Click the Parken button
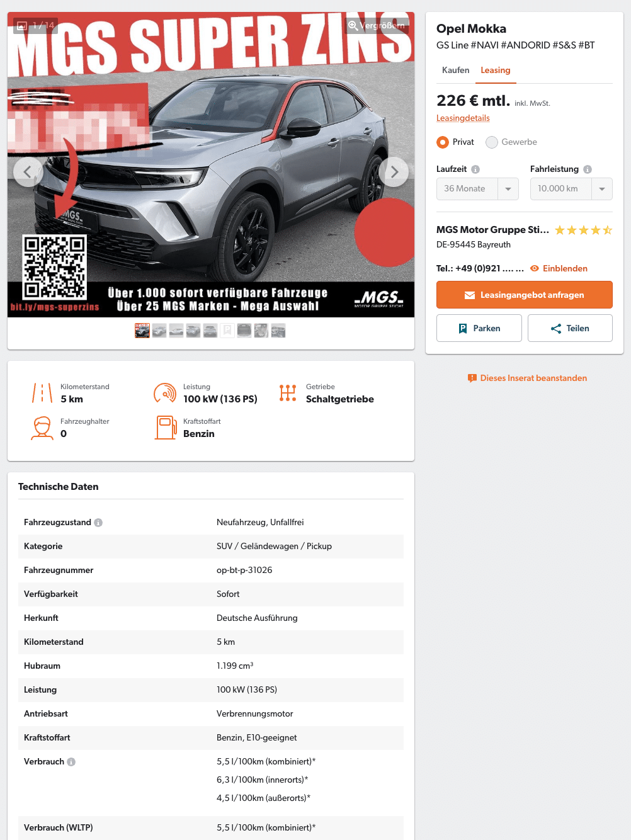Image resolution: width=631 pixels, height=840 pixels. click(479, 328)
